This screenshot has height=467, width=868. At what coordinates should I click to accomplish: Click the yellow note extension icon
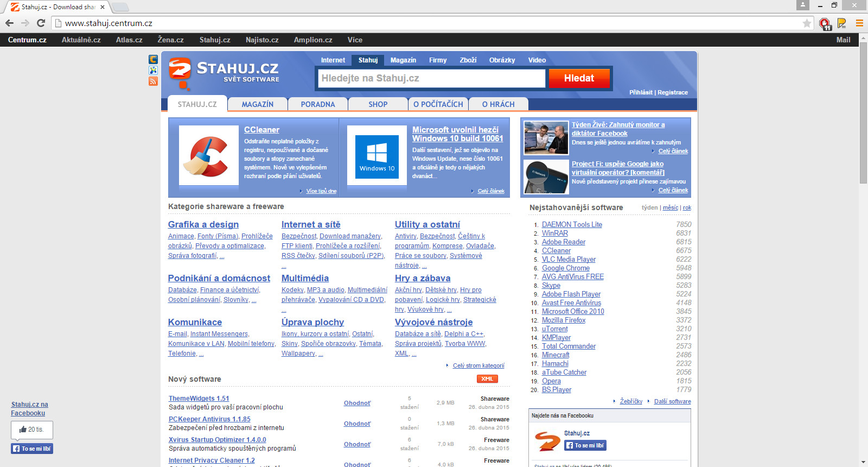pyautogui.click(x=841, y=23)
